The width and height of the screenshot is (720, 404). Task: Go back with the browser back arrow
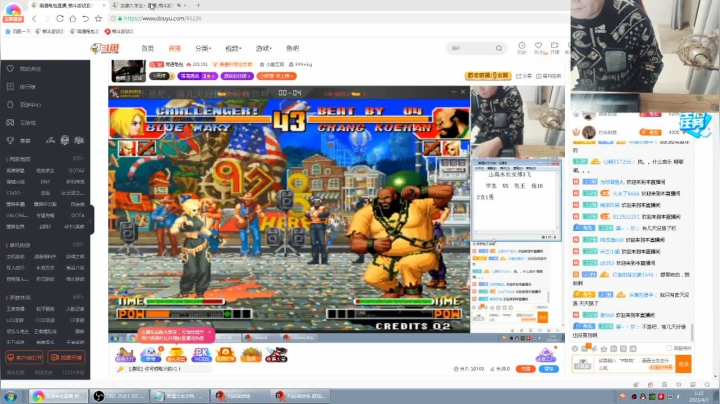click(34, 18)
